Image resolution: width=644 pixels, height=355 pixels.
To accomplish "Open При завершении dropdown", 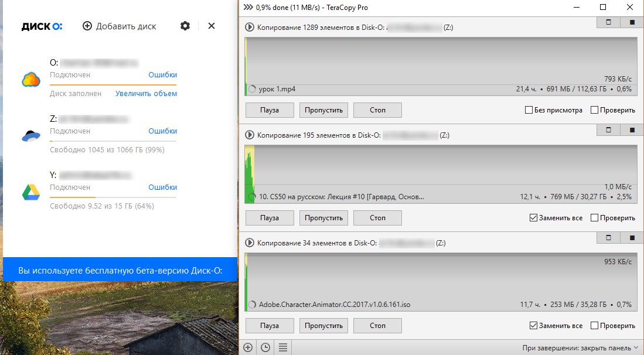I will point(580,348).
